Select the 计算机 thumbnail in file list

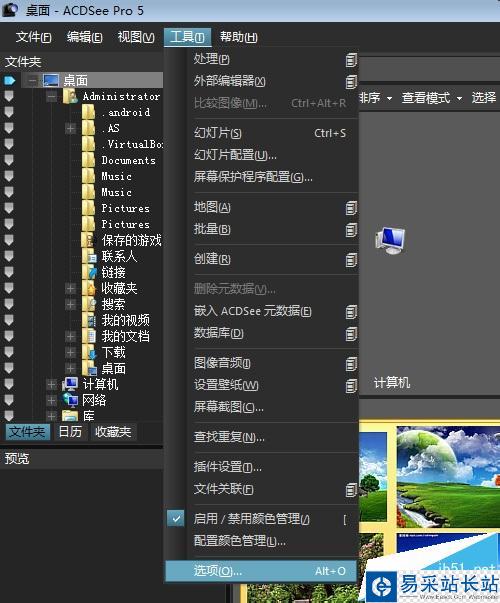pos(391,240)
